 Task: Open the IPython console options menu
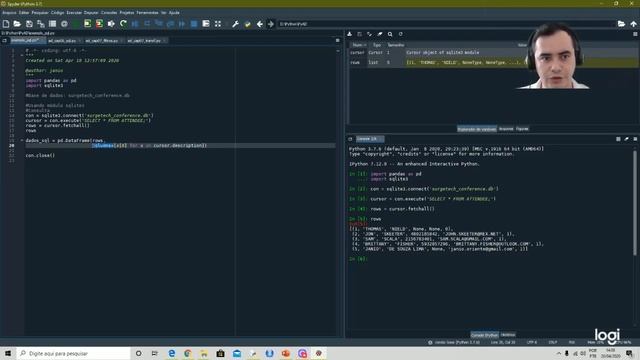point(635,139)
